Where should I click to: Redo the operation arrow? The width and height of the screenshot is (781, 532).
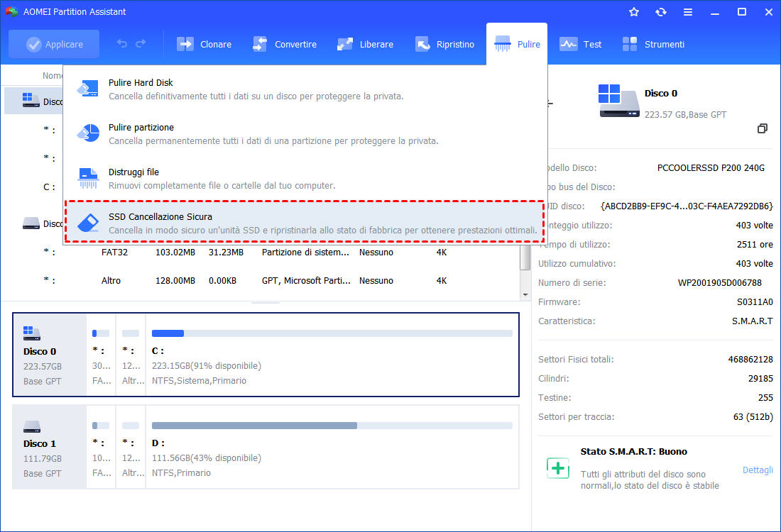tap(141, 44)
